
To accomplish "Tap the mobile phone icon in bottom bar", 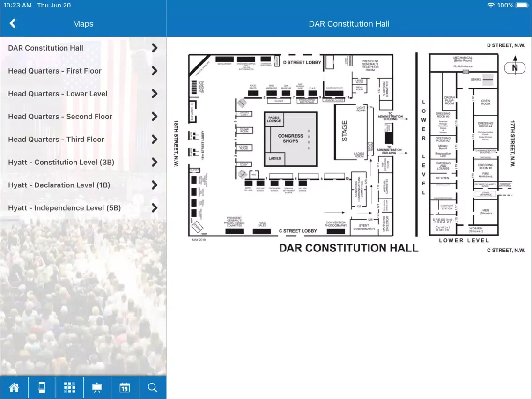I will pyautogui.click(x=42, y=387).
